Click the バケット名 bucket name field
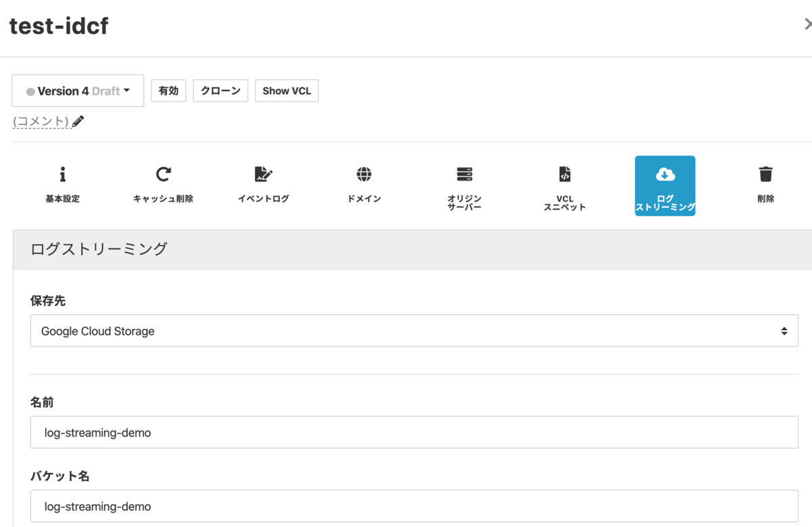 [413, 506]
